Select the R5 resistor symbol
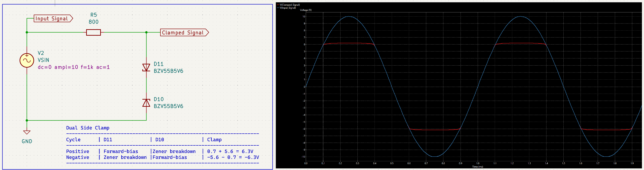644x170 pixels. tap(93, 32)
